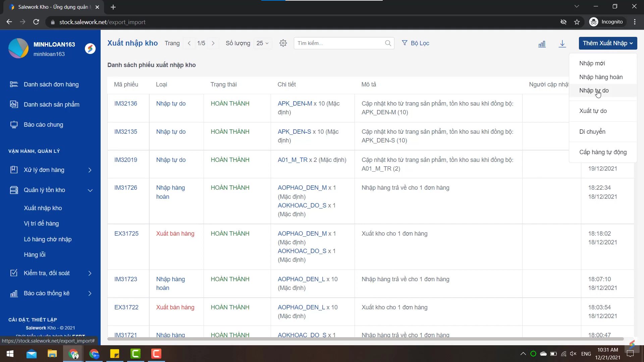Select Nhập tự do menu option
Viewport: 644px width, 362px height.
pos(593,90)
